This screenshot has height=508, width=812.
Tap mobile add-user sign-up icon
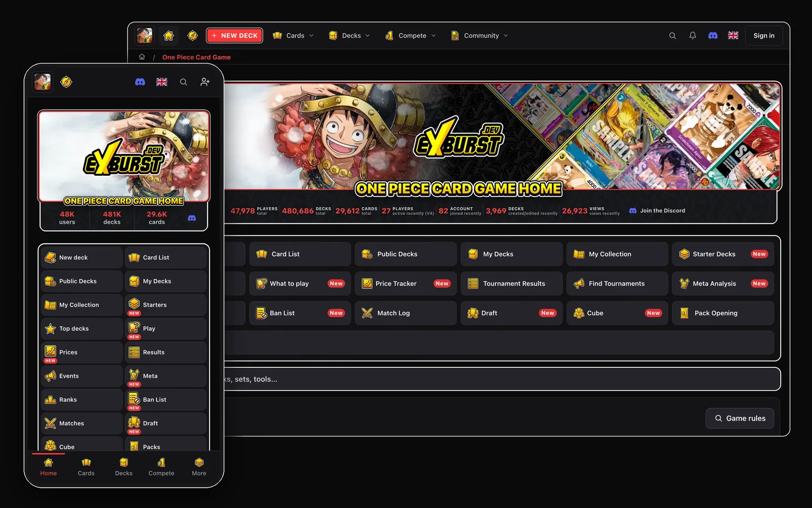205,82
